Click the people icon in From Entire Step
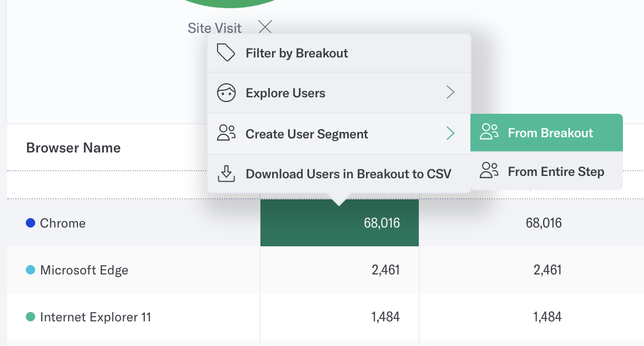 [489, 170]
